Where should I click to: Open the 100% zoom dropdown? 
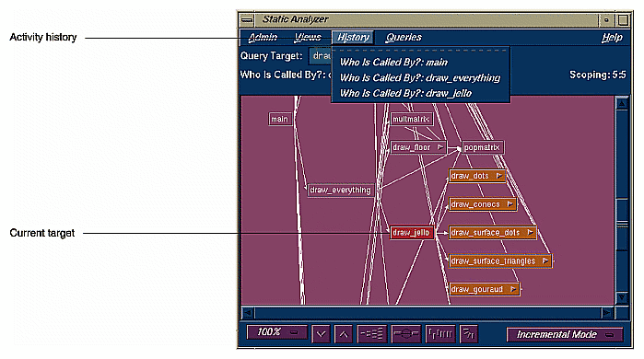click(x=276, y=332)
